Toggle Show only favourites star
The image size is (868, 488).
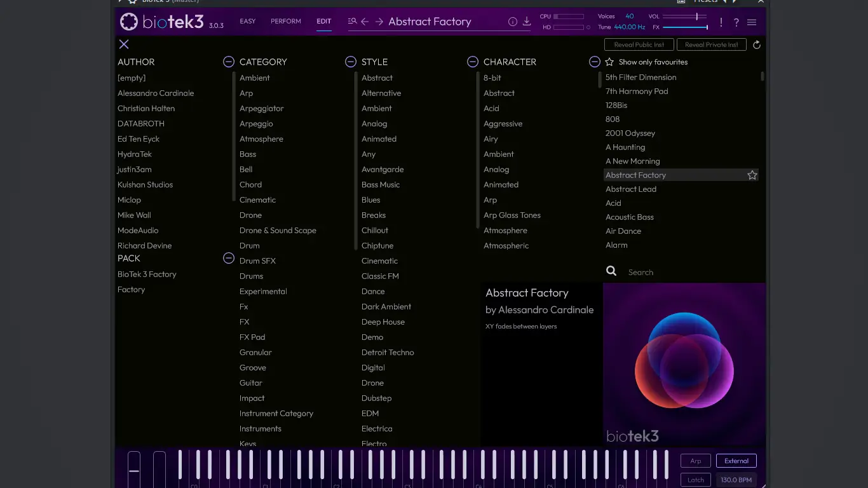click(609, 62)
